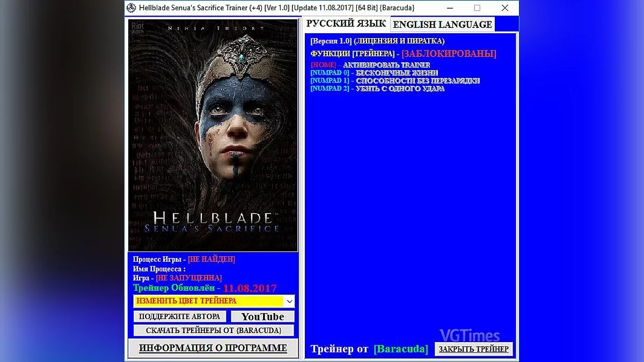Select the РУССКИЙ ЯЗЫК tab
The height and width of the screenshot is (362, 644).
tap(345, 23)
